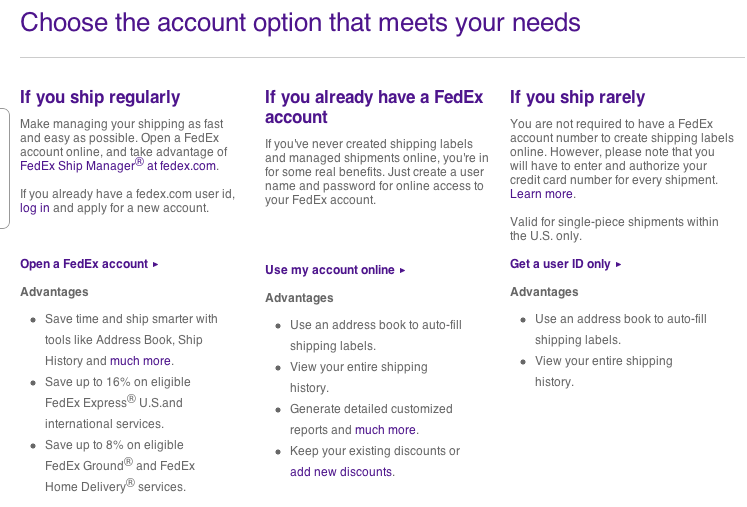Click arrow icon beside Open a FedEx account
The image size is (747, 507).
point(156,265)
